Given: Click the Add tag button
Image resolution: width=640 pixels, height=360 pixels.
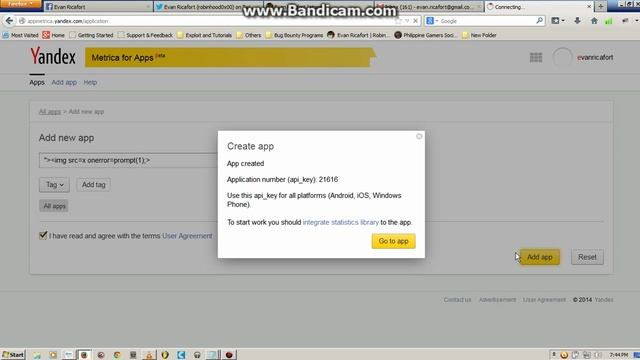Looking at the screenshot, I should pyautogui.click(x=93, y=185).
